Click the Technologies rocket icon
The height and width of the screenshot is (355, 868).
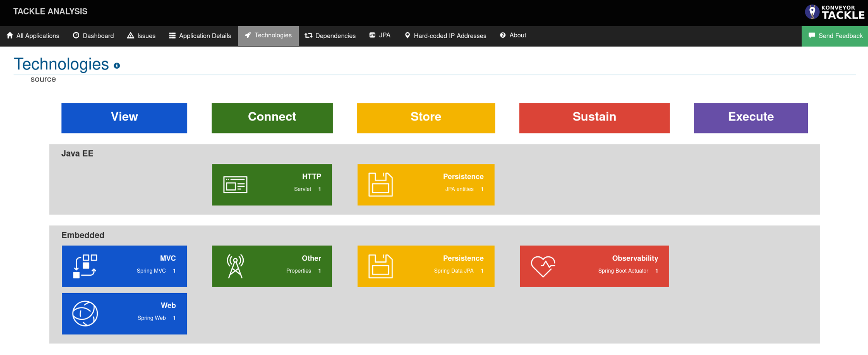[248, 35]
